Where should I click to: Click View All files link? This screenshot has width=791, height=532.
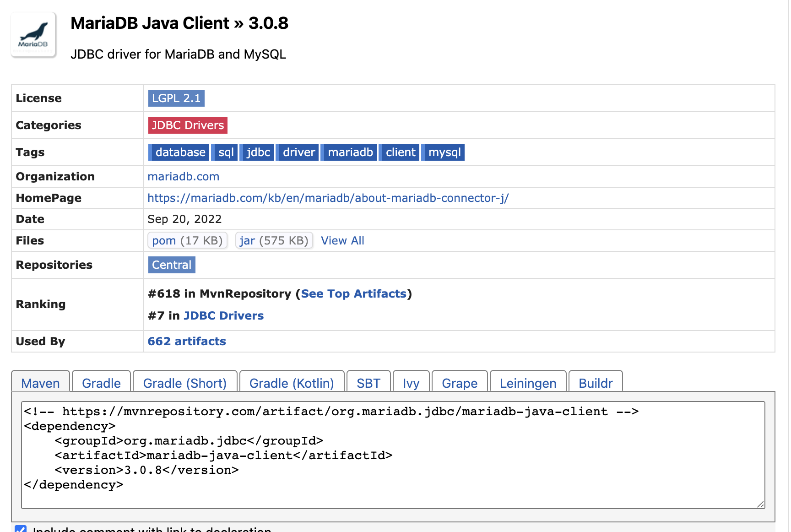[x=342, y=240]
